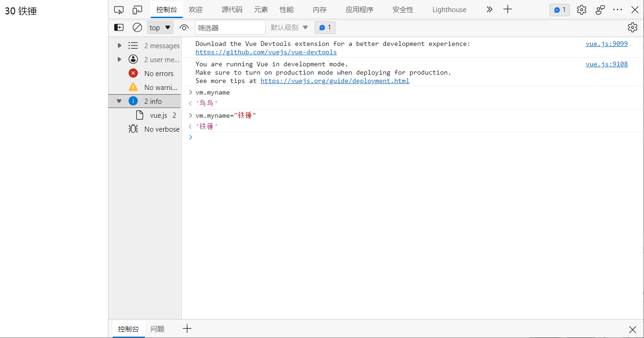This screenshot has height=338, width=644.
Task: Close the DevTools panel
Action: [x=635, y=10]
